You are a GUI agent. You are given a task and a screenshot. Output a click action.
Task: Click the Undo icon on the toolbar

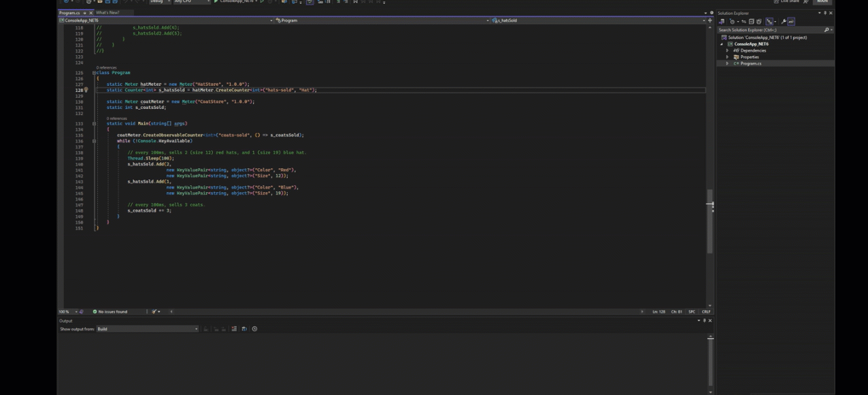tap(126, 2)
